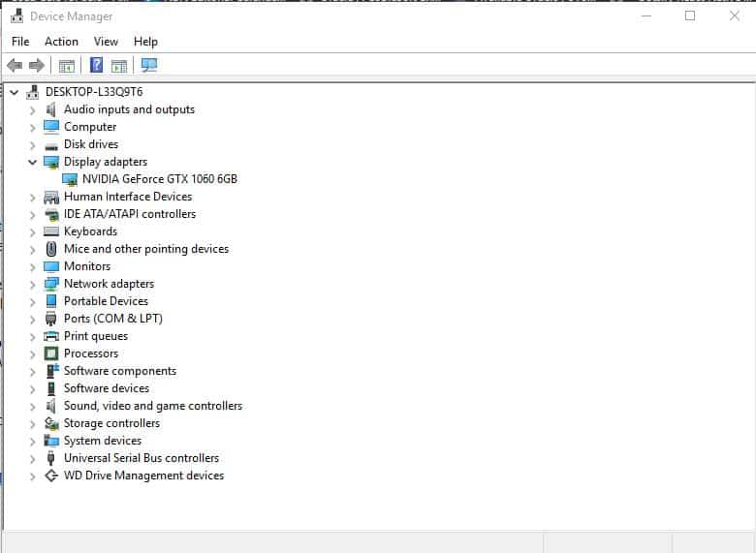756x553 pixels.
Task: Select the DESKTOP-L33Q9T6 root label
Action: coord(94,92)
